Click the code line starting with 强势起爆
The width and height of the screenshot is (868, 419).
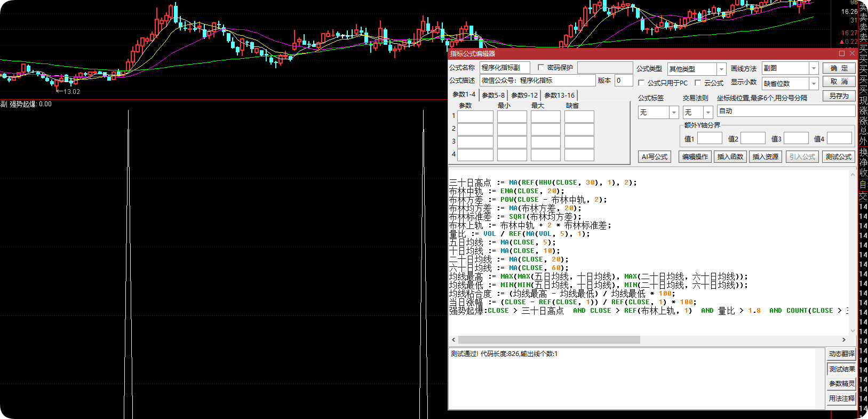649,311
